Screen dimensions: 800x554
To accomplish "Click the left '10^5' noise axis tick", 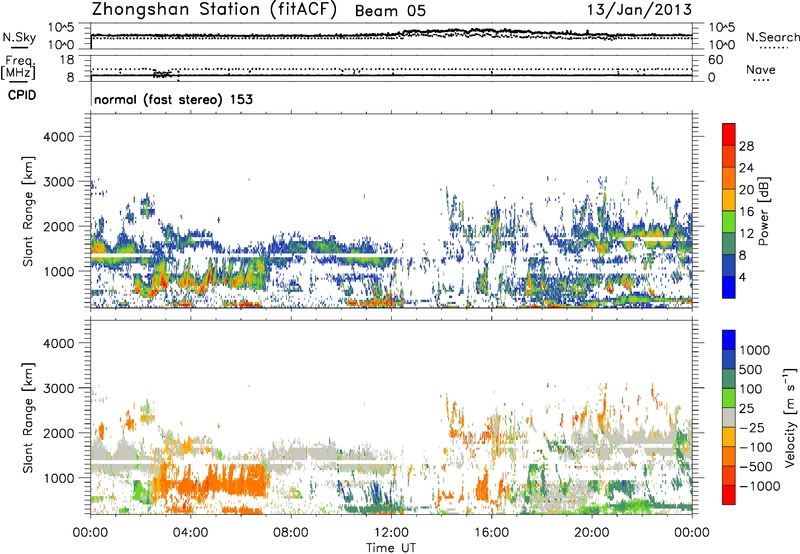I will pos(61,28).
